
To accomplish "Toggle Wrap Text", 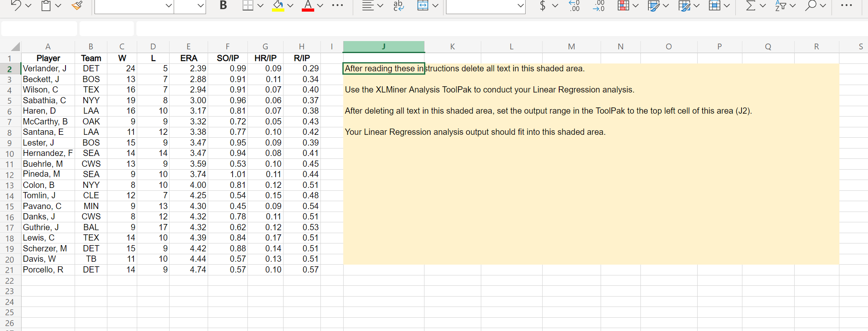I will click(398, 5).
